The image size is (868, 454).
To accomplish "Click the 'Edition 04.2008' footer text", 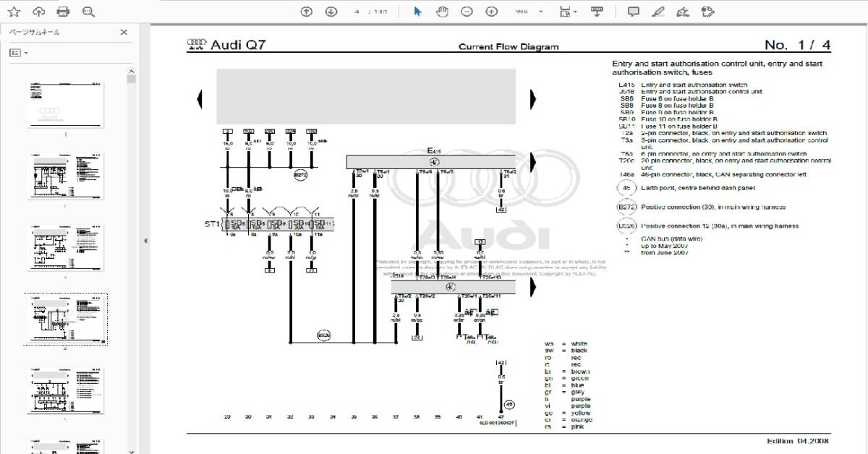I will click(798, 441).
